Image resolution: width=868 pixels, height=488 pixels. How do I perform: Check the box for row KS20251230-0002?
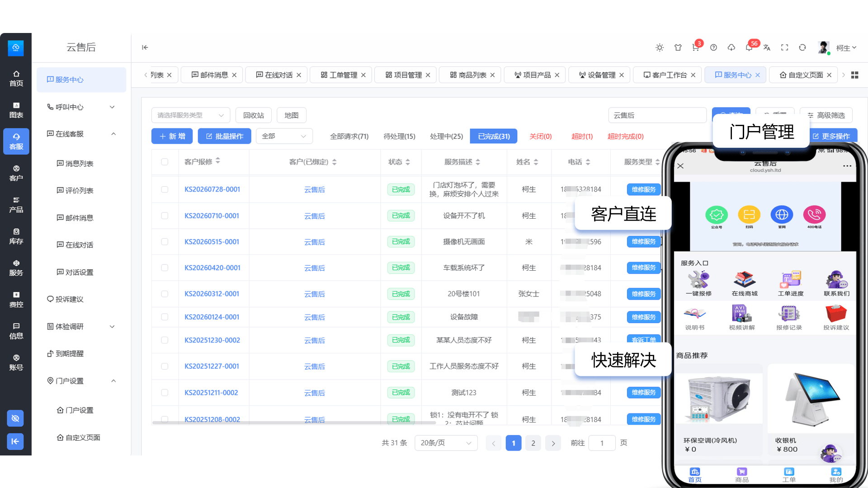tap(165, 340)
